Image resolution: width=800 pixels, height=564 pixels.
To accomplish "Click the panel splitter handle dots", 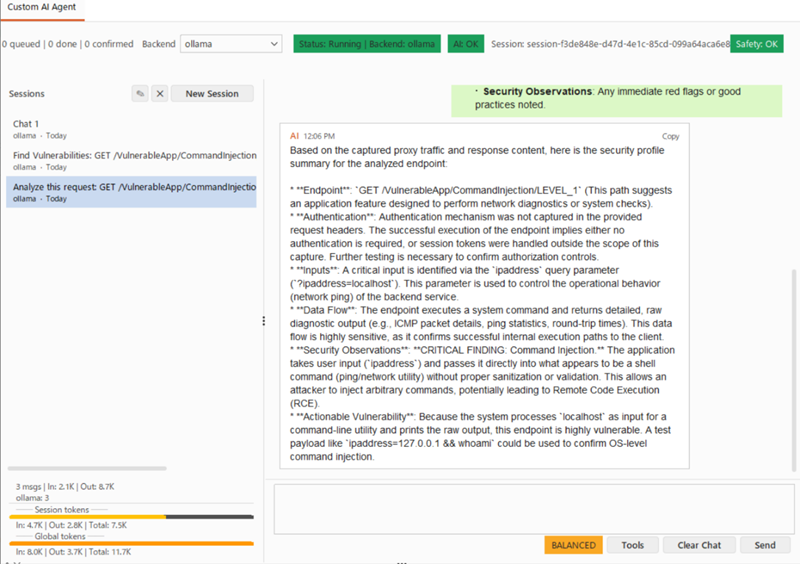I will click(x=263, y=321).
